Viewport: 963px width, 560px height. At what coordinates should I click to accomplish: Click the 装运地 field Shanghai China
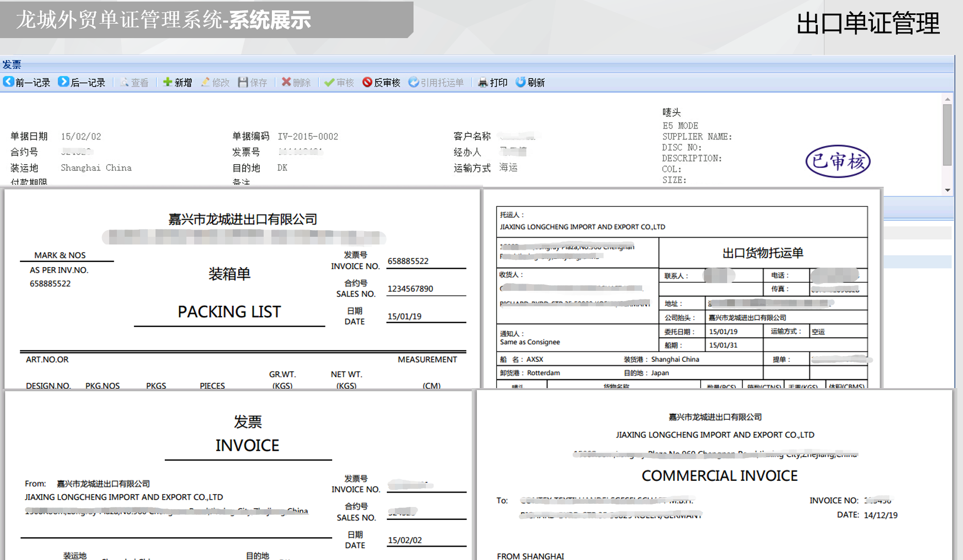point(96,168)
